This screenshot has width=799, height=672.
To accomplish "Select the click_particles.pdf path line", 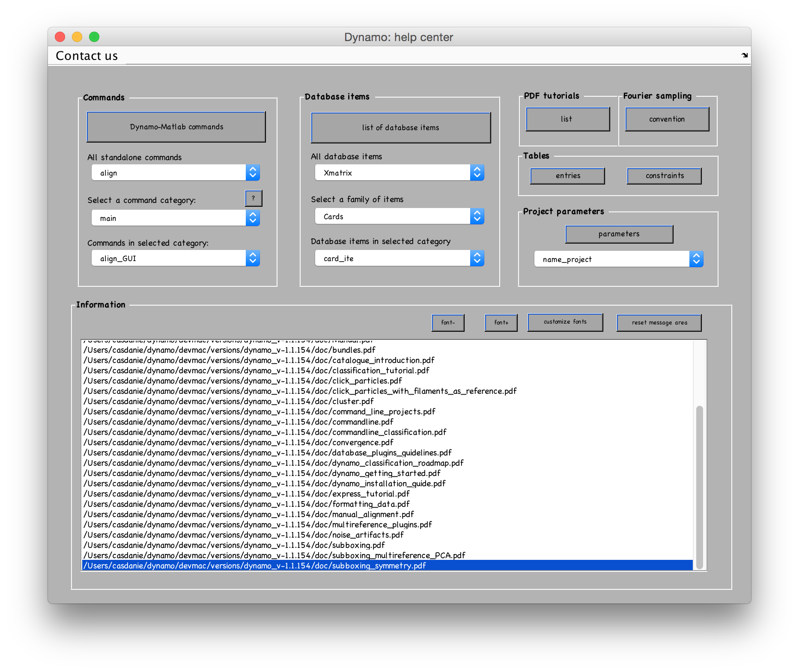I will pyautogui.click(x=387, y=381).
